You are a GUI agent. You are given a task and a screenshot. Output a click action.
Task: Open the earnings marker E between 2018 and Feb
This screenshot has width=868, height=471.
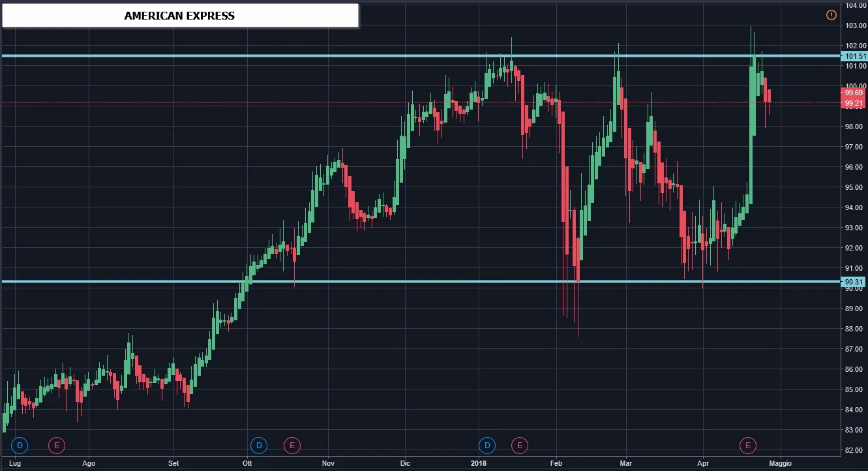coord(520,446)
